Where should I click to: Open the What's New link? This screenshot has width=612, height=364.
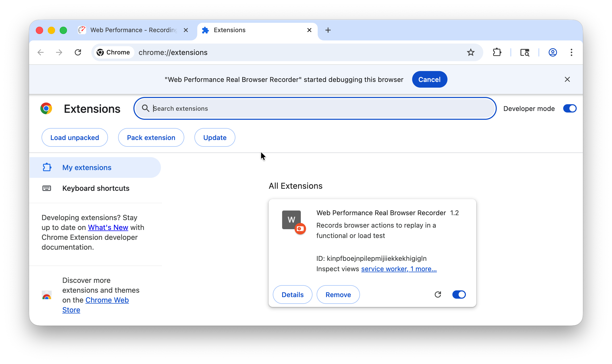108,227
